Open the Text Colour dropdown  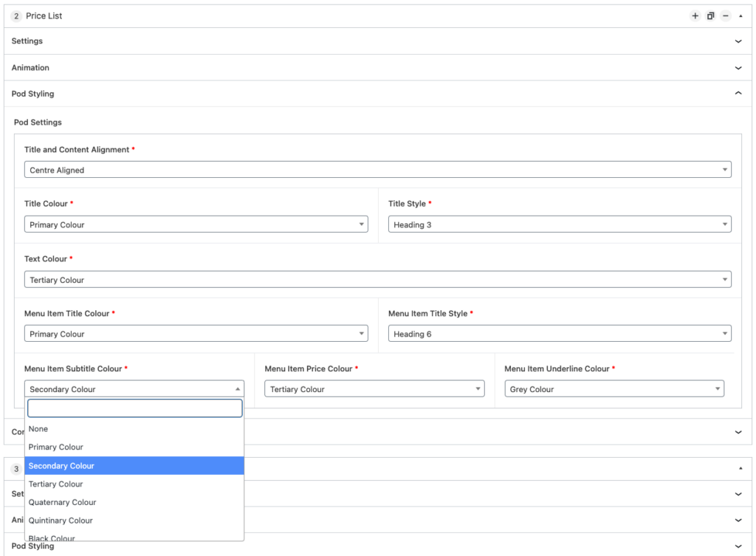click(377, 280)
